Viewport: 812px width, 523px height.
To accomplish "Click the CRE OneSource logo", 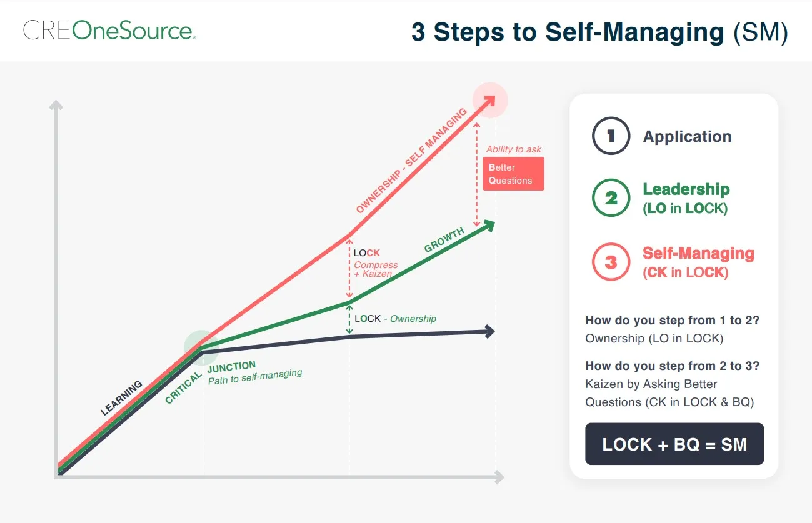I will pos(109,30).
